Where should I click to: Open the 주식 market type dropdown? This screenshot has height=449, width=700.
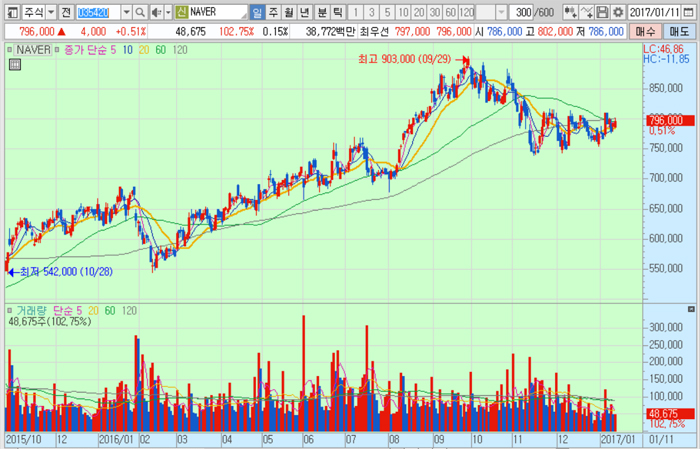(50, 13)
